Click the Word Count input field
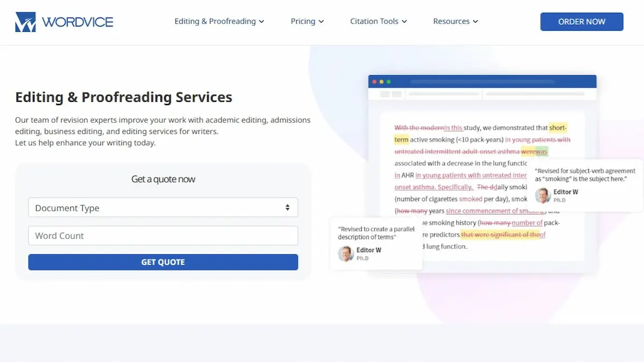Image resolution: width=644 pixels, height=362 pixels. (163, 235)
